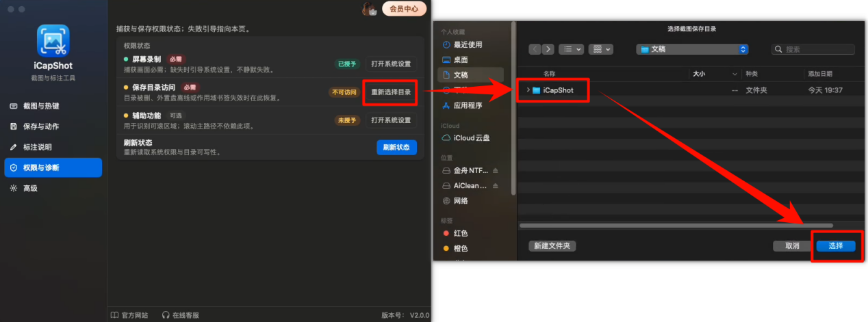Click 重新选择目录 for save directory access

pos(391,92)
